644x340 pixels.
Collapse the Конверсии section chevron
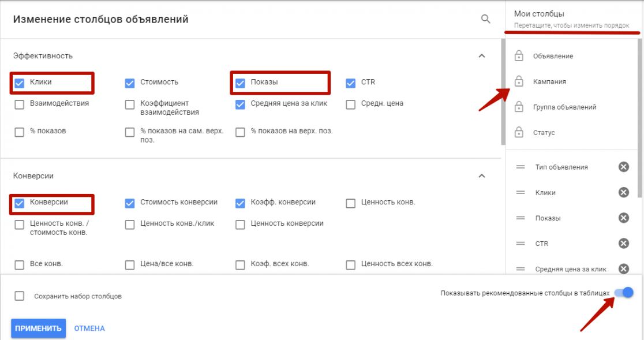[x=482, y=175]
